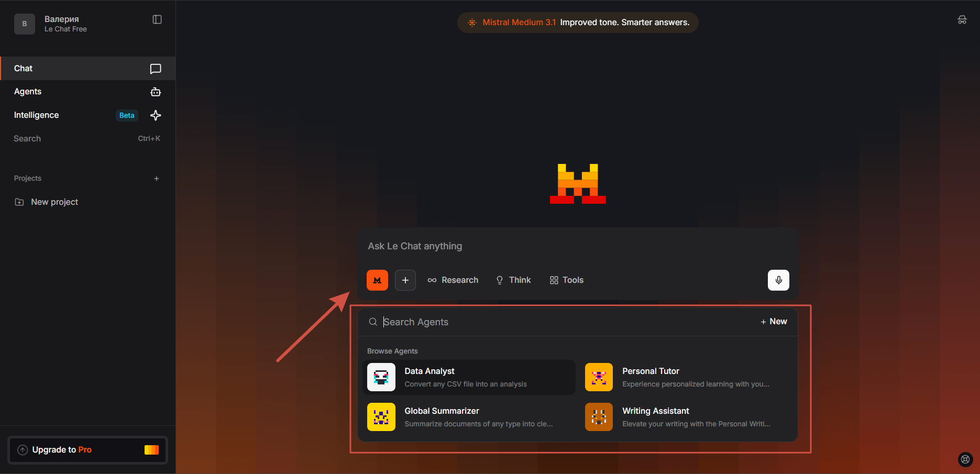Select the Data Analyst agent
The width and height of the screenshot is (980, 474).
click(469, 377)
